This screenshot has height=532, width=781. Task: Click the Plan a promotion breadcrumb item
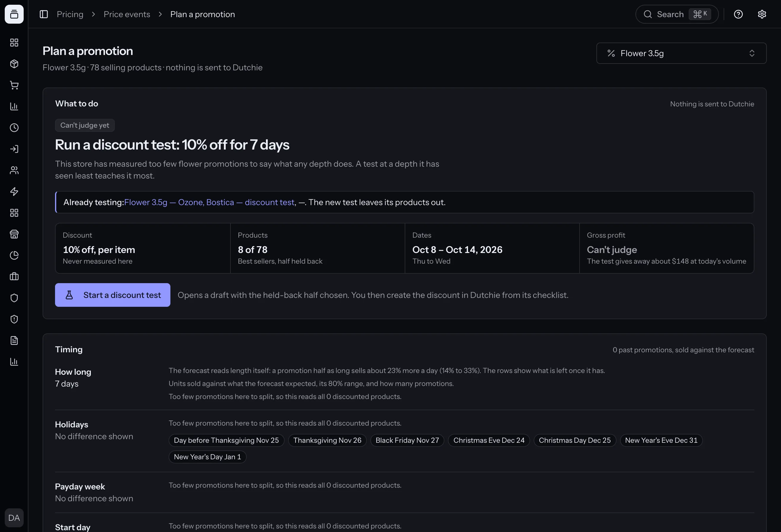(202, 14)
